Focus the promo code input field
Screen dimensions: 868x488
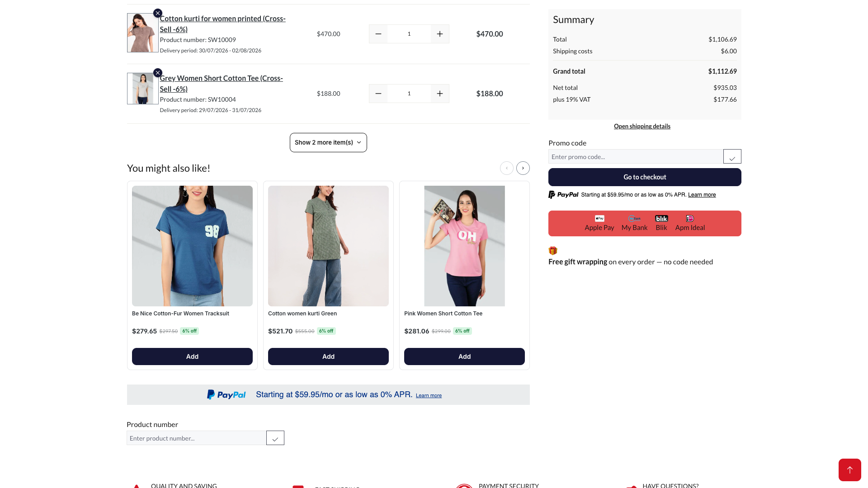click(636, 156)
